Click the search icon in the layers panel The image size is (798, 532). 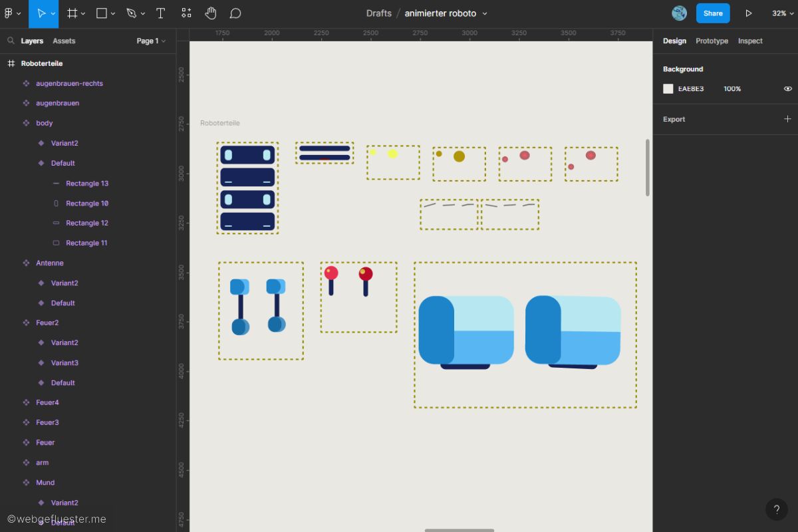[x=11, y=41]
